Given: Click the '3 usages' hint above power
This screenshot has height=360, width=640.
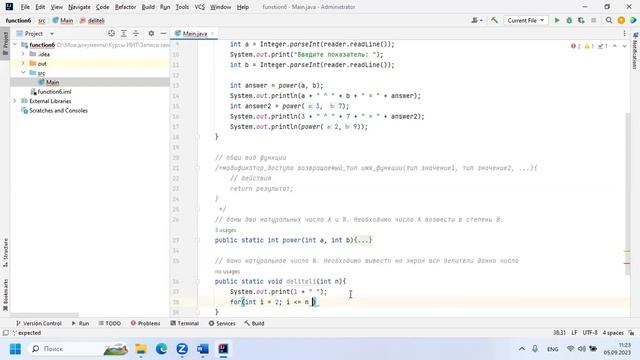Looking at the screenshot, I should tap(225, 230).
